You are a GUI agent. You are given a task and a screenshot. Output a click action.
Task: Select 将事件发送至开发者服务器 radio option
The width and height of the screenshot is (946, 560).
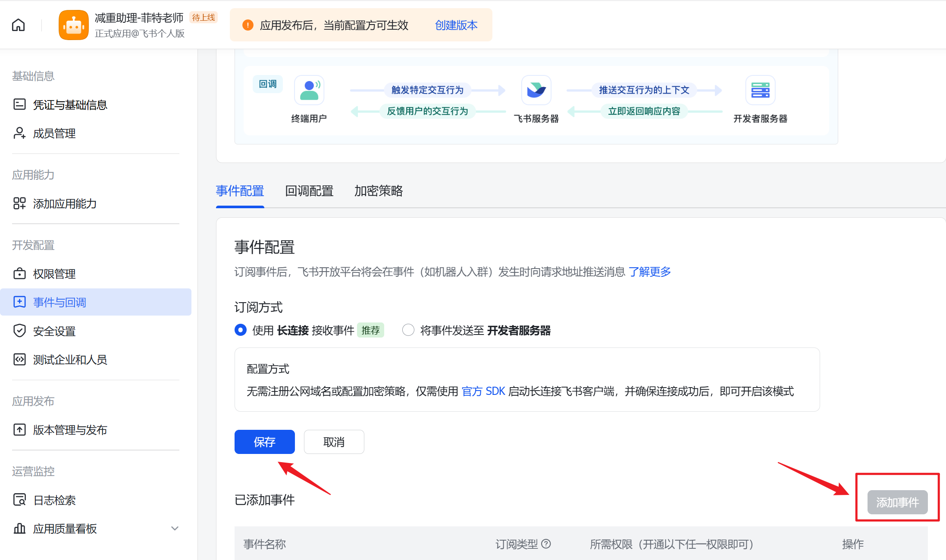point(408,330)
